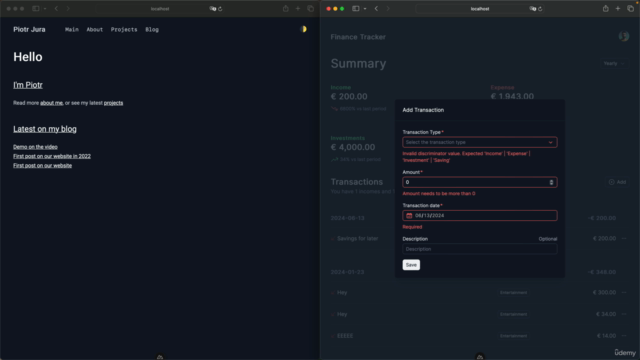Click the € 4,000.00 Investments value
This screenshot has width=640, height=360.
tap(353, 147)
